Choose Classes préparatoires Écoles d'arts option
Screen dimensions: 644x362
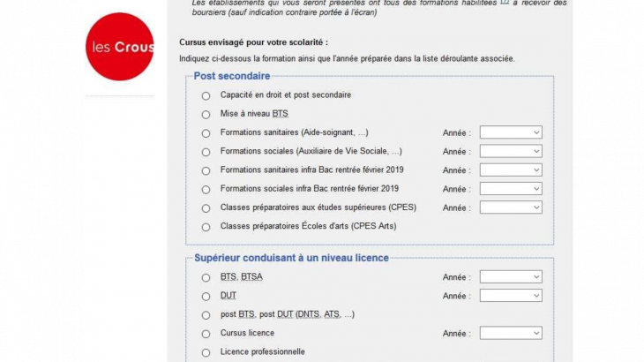point(206,227)
